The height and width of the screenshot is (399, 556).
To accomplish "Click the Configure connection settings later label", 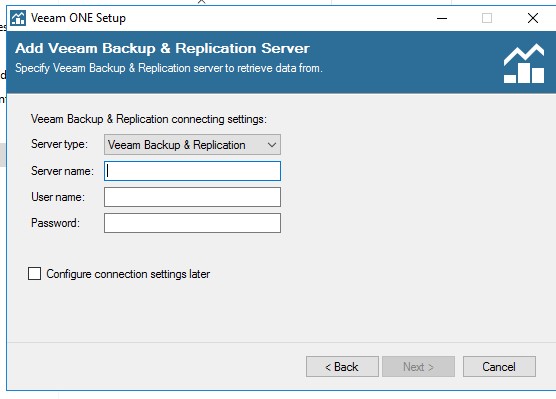I will click(128, 274).
